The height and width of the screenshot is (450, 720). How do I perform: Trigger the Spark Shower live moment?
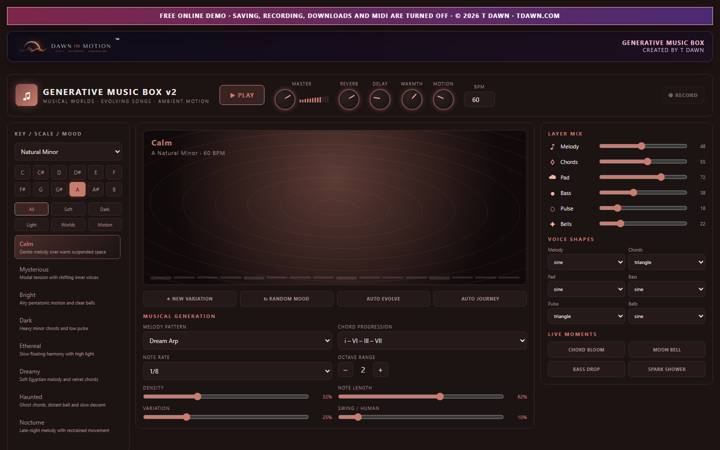click(x=667, y=369)
